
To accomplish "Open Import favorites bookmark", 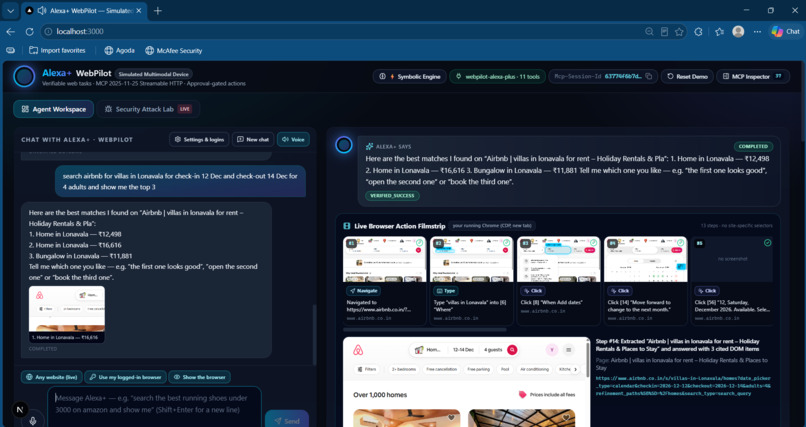I will pos(57,50).
